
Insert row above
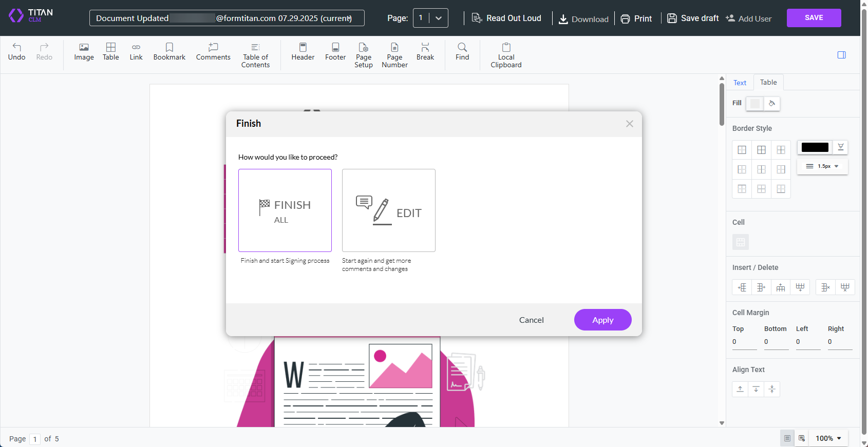pyautogui.click(x=781, y=287)
